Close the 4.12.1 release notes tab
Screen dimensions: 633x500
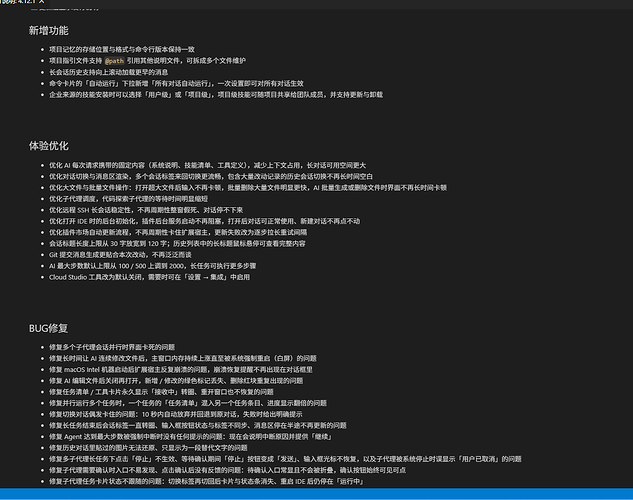click(x=42, y=2)
